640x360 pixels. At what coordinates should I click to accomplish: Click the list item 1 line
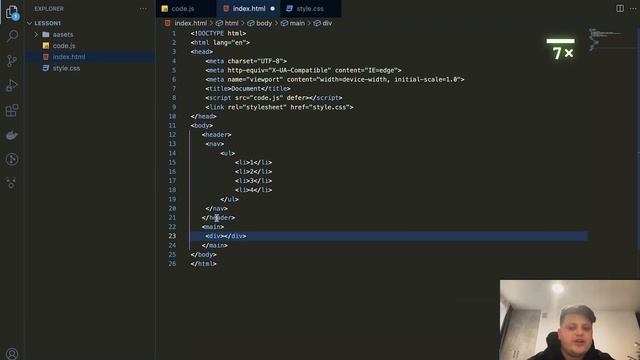253,162
